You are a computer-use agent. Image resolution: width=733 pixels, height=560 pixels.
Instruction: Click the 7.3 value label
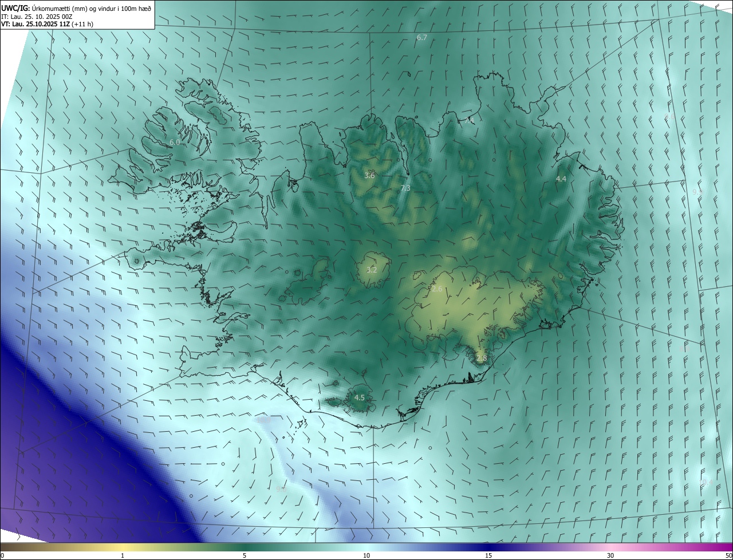[x=405, y=188]
